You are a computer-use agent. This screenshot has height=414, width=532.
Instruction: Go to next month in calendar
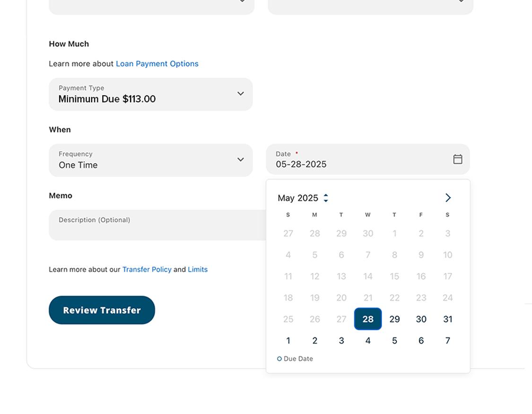click(448, 198)
